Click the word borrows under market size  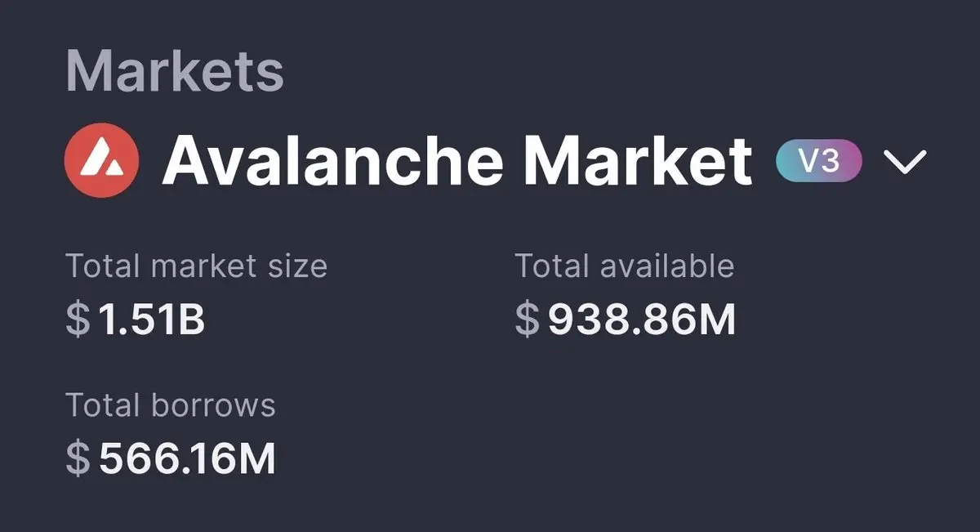tap(214, 405)
